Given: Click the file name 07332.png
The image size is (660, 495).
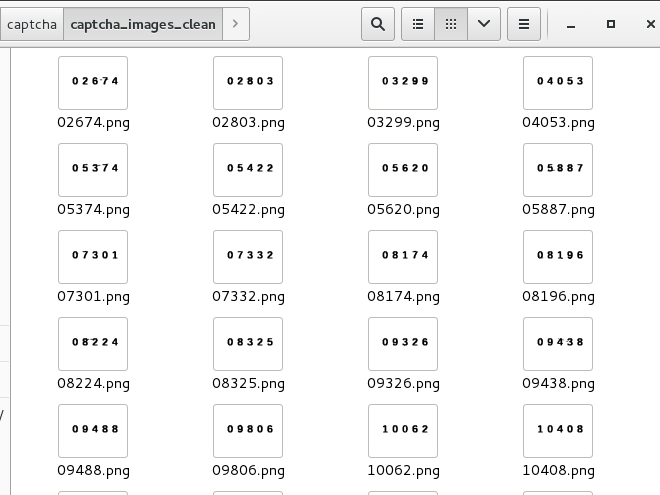Looking at the screenshot, I should (x=248, y=297).
